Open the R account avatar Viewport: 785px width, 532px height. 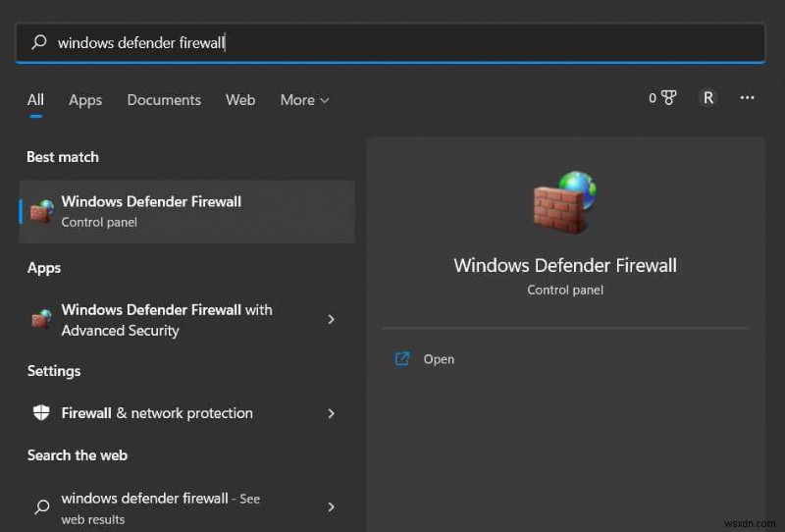707,98
